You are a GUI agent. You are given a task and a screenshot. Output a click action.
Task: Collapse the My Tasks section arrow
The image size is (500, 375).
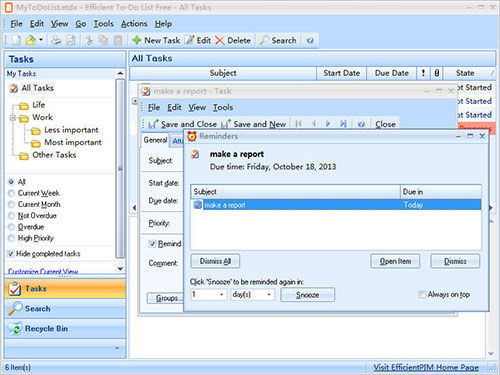120,73
